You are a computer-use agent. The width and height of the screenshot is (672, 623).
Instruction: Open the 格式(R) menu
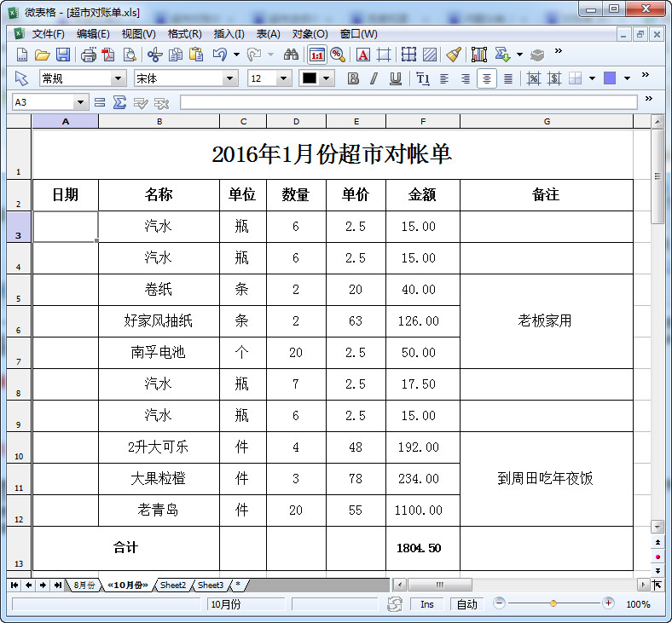coord(184,34)
